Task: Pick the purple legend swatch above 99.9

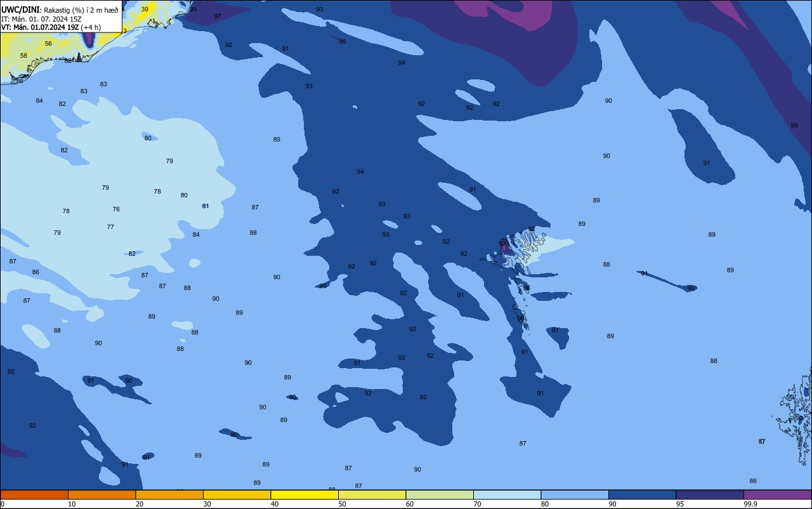Action: 777,494
